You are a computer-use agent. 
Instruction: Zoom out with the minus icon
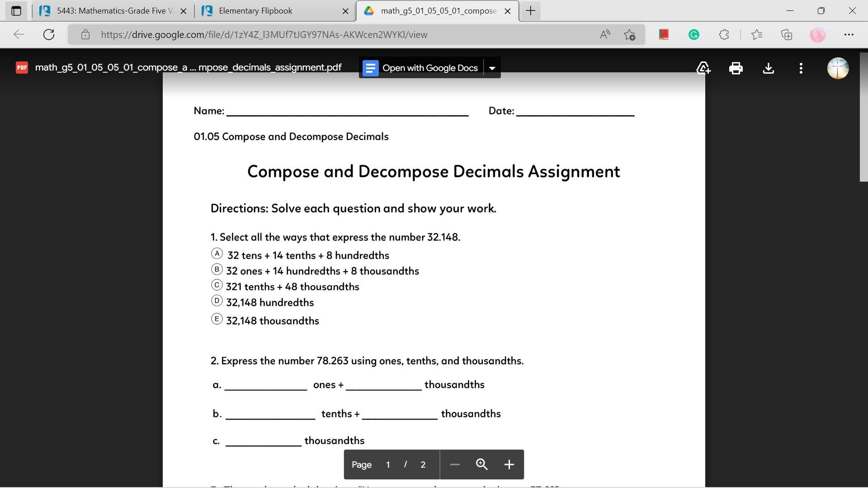[x=455, y=465]
